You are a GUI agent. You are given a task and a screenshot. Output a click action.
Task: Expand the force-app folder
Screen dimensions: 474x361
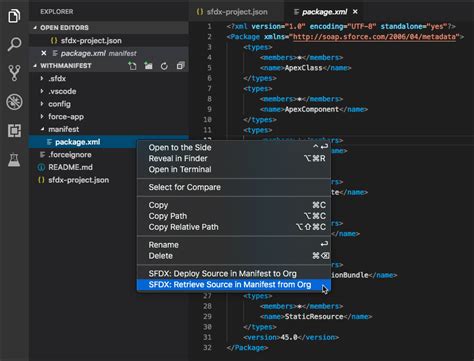pos(42,116)
